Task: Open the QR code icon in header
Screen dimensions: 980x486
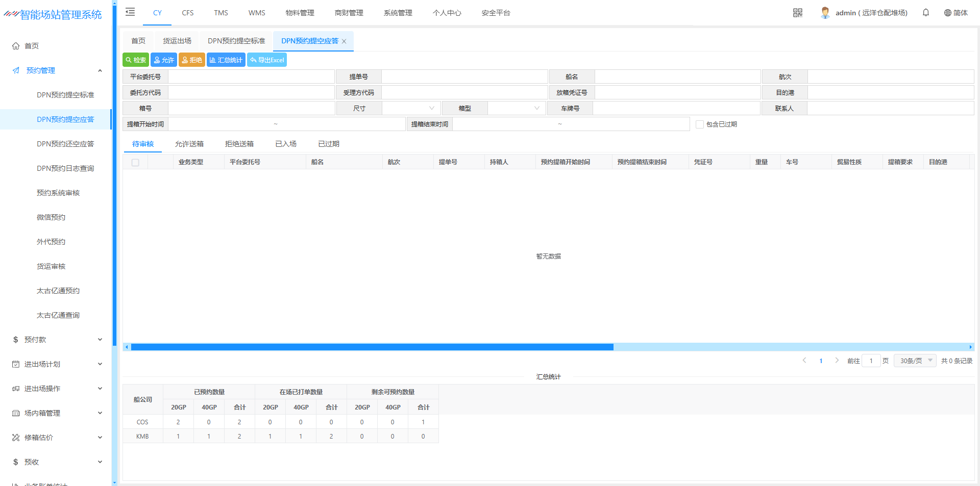Action: pyautogui.click(x=797, y=13)
